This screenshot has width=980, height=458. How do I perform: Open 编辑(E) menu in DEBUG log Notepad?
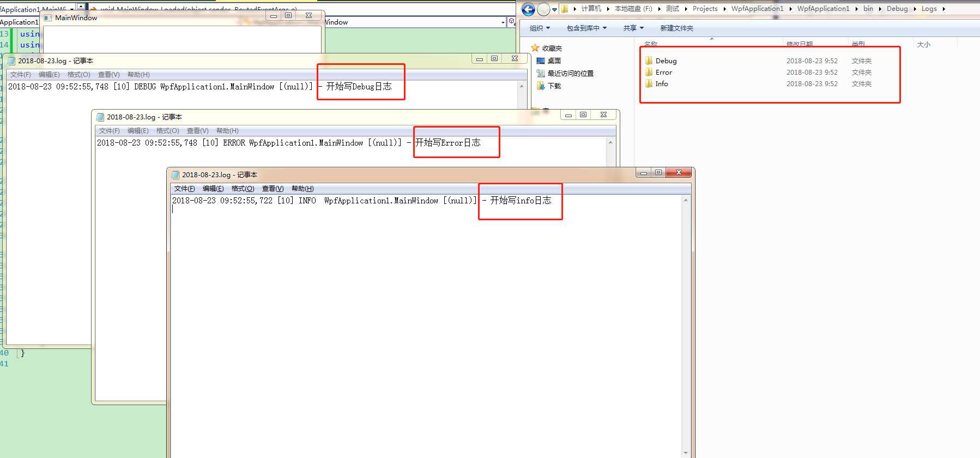[49, 75]
